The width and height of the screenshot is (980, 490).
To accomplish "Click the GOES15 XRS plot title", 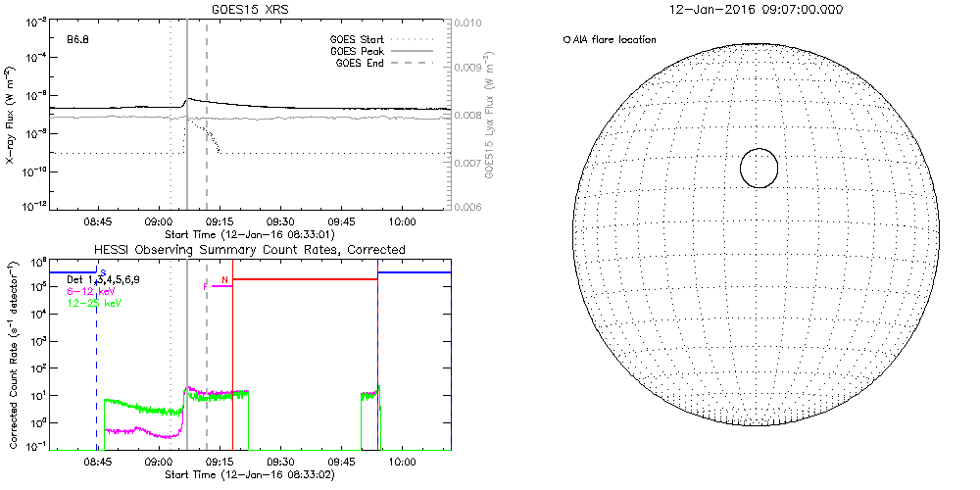I will pyautogui.click(x=249, y=10).
